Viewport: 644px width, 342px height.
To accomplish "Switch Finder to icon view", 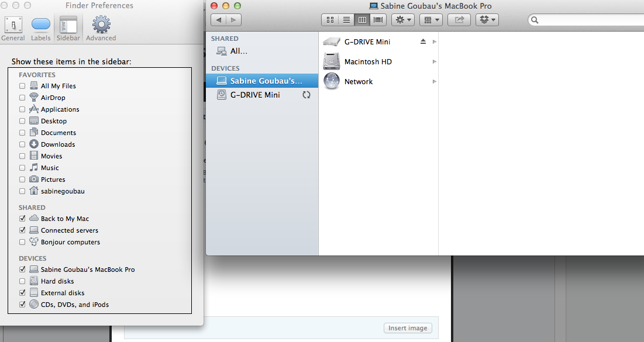I will (330, 20).
